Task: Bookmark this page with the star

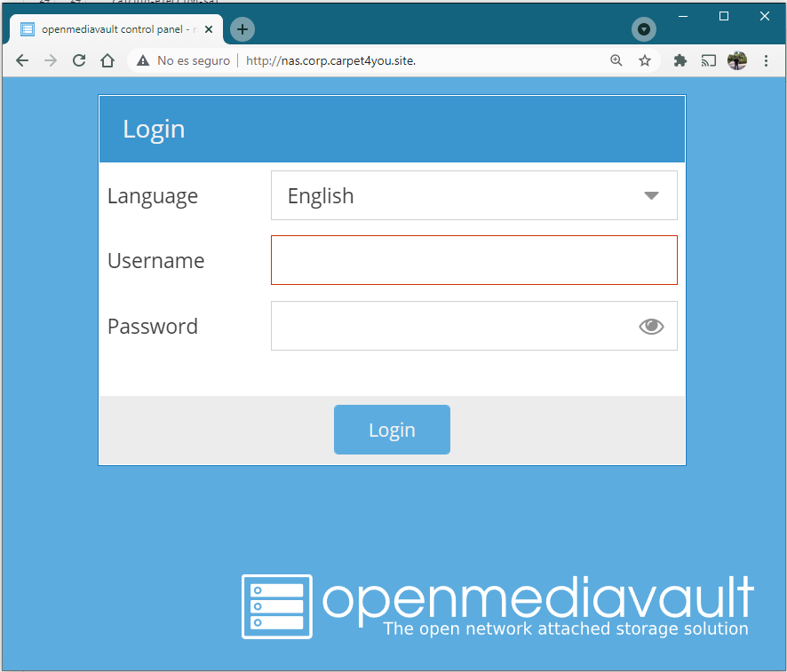Action: tap(645, 60)
